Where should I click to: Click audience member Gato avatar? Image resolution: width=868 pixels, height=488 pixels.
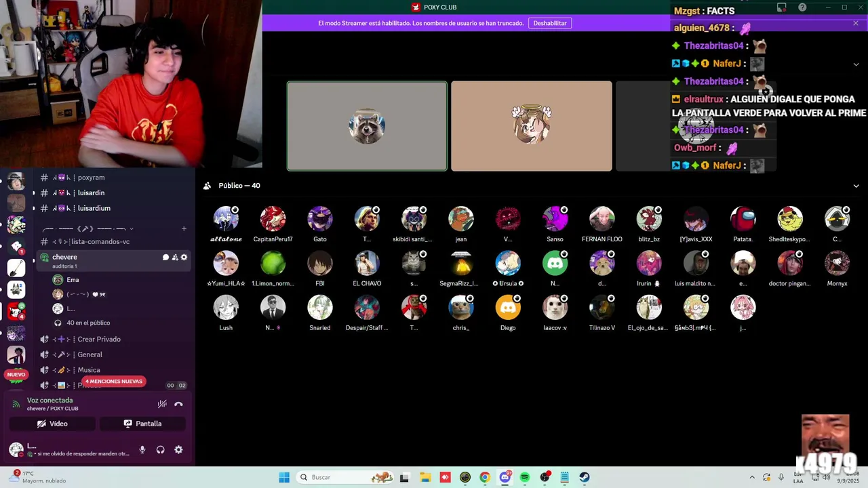(320, 220)
